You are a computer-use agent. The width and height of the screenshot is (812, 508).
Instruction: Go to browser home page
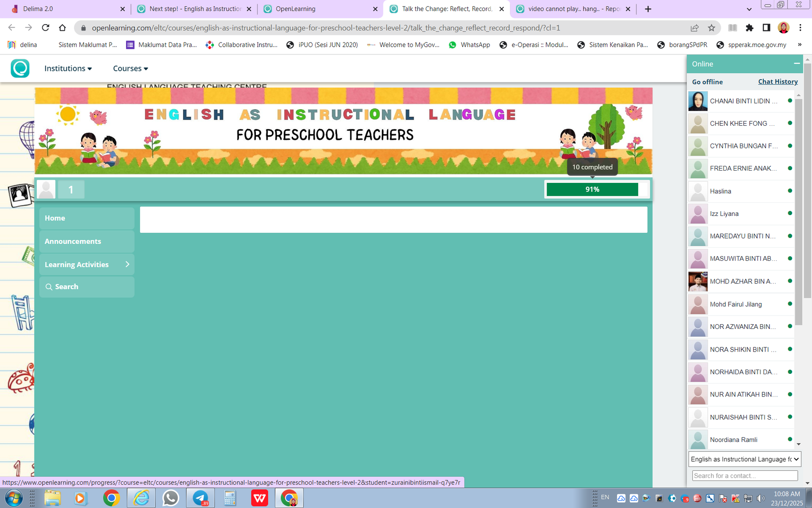[x=62, y=28]
